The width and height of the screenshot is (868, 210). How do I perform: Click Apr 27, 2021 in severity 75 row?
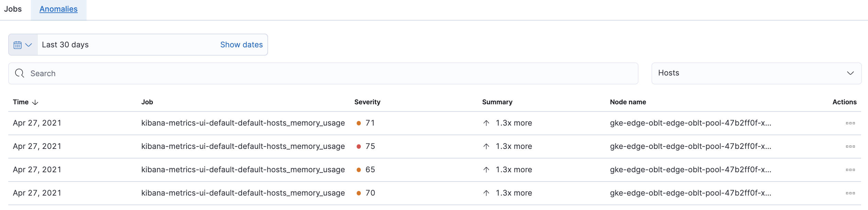point(37,146)
